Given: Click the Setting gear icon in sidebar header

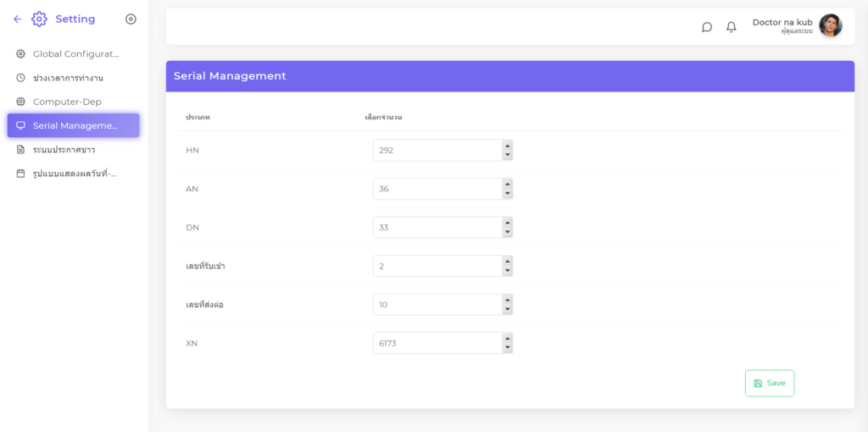Looking at the screenshot, I should click(39, 19).
